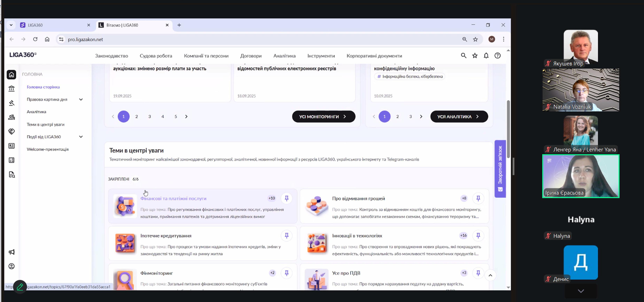
Task: Click the УСІ МОНІТОРИНГИ button
Action: [324, 117]
